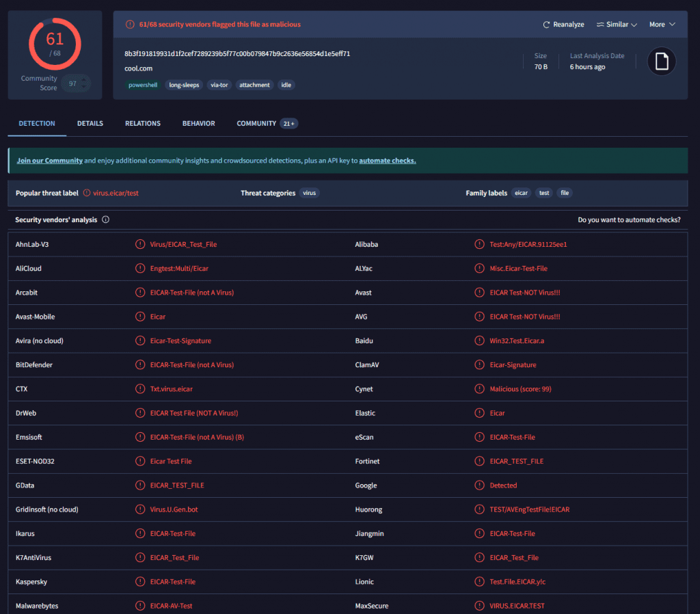Image resolution: width=700 pixels, height=614 pixels.
Task: Click the eScan detection alert icon
Action: [479, 437]
